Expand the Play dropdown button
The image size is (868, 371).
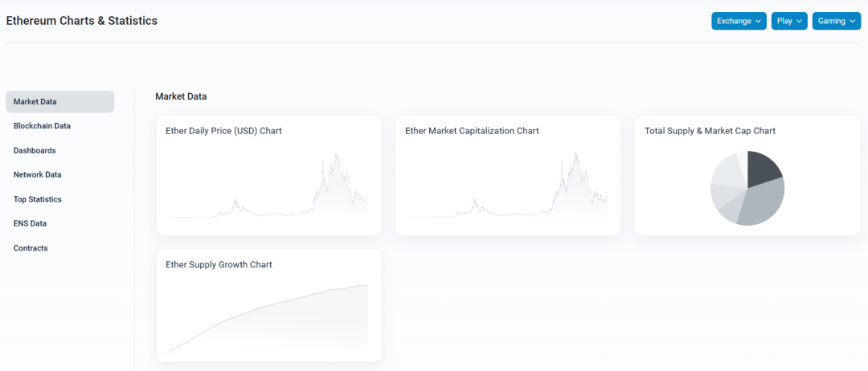point(789,21)
